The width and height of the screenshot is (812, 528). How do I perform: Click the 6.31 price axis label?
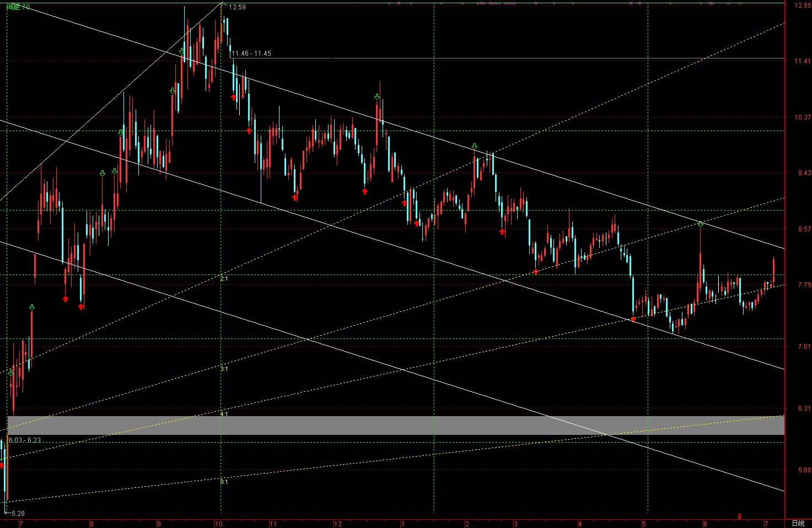802,408
